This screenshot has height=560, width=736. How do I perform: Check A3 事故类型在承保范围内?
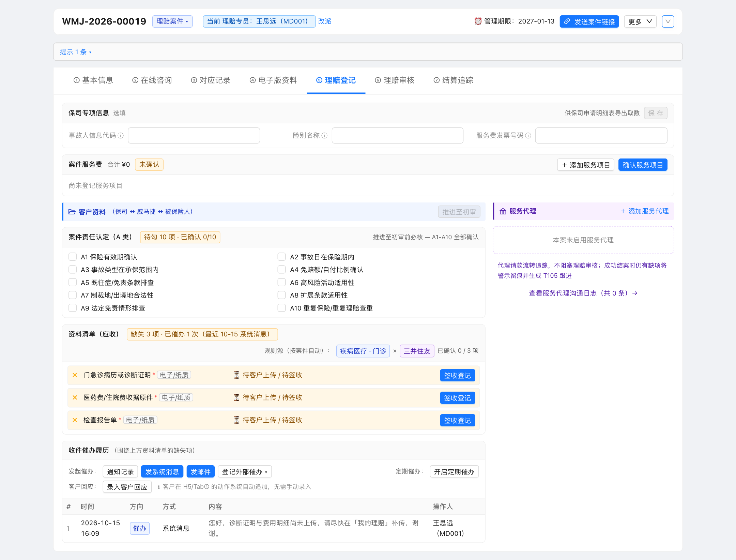(73, 270)
